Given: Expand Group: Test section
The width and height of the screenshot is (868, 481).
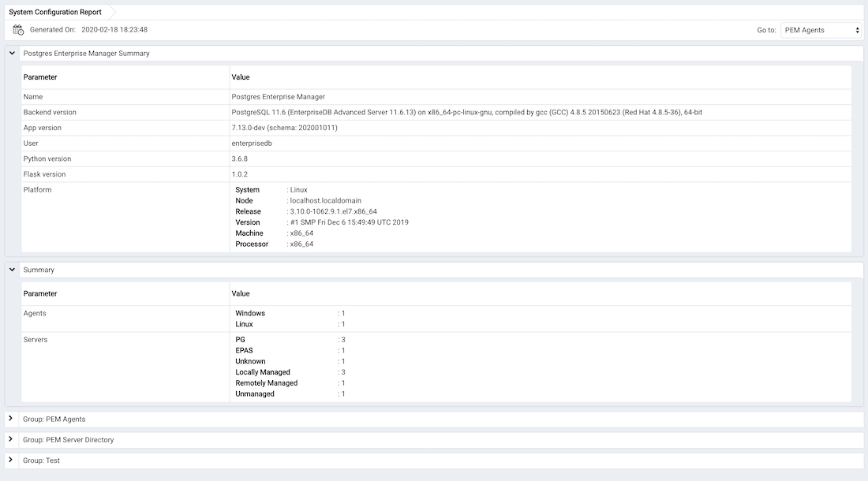Looking at the screenshot, I should coord(10,460).
